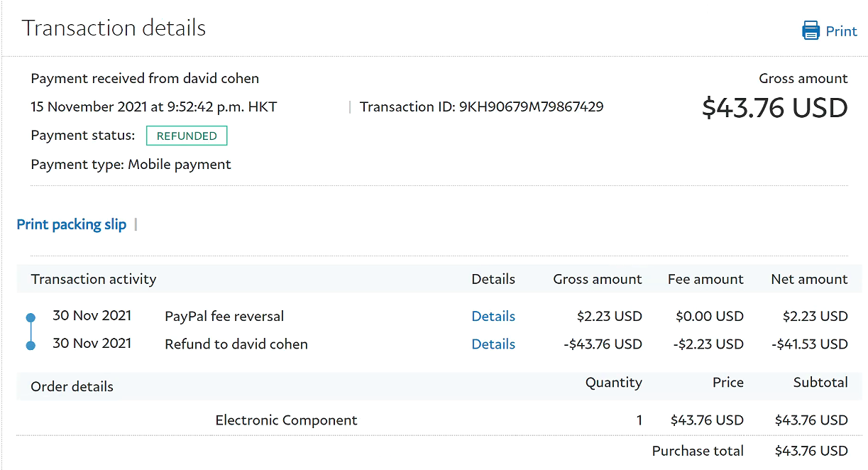Click the Transaction details page title
Screen dimensions: 868x470
click(114, 28)
